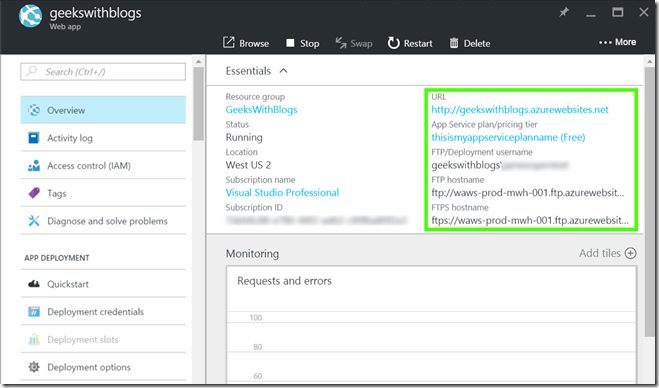Open Deployment options menu item
This screenshot has height=388, width=659.
click(x=103, y=367)
